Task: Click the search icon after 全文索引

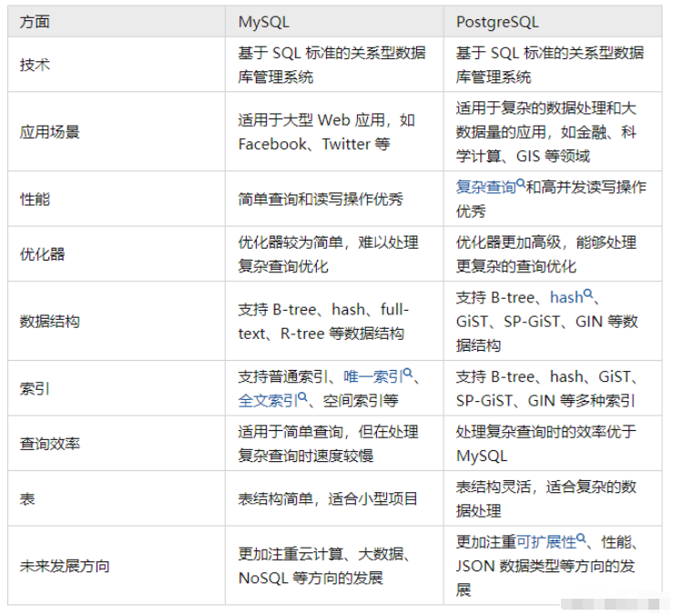Action: [x=302, y=397]
